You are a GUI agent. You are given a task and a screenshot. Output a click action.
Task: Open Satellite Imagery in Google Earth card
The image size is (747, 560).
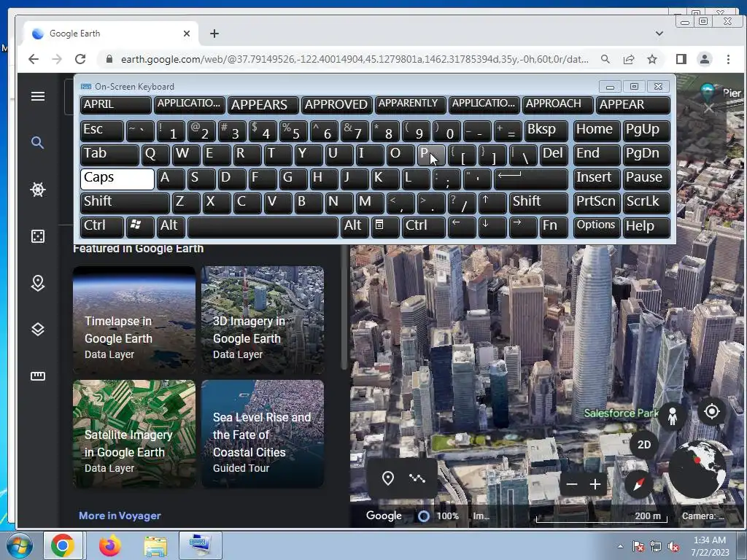(x=134, y=434)
